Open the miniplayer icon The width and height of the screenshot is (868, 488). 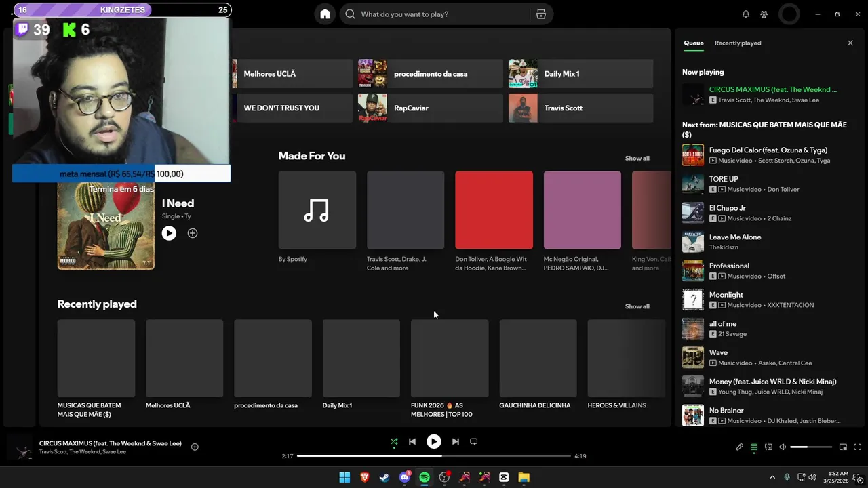843,447
